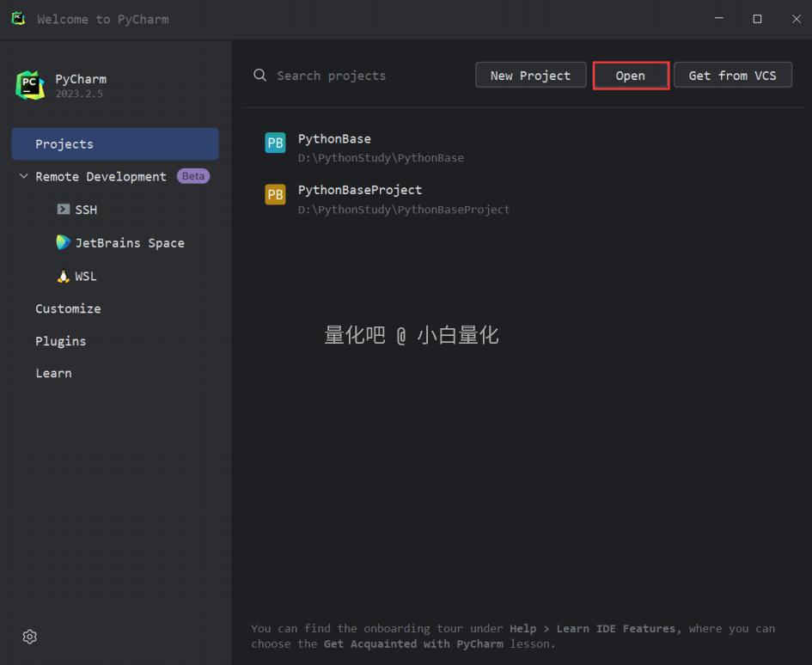This screenshot has width=812, height=665.
Task: Click the teal PythonBase project icon
Action: click(x=275, y=143)
